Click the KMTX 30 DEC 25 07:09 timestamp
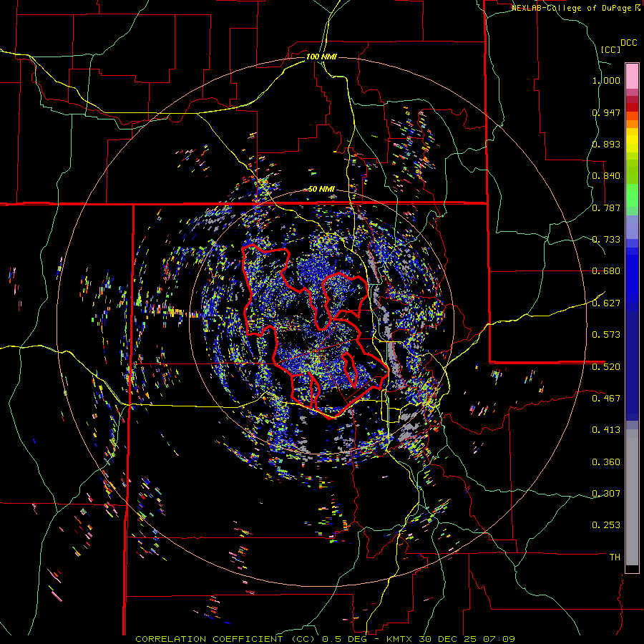 click(x=451, y=639)
